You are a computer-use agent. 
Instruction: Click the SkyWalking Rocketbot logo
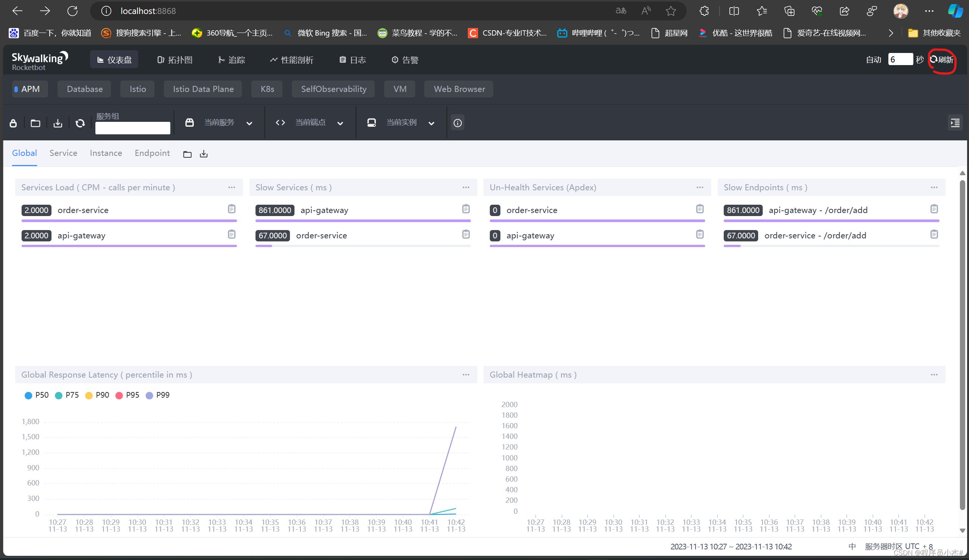pyautogui.click(x=40, y=61)
